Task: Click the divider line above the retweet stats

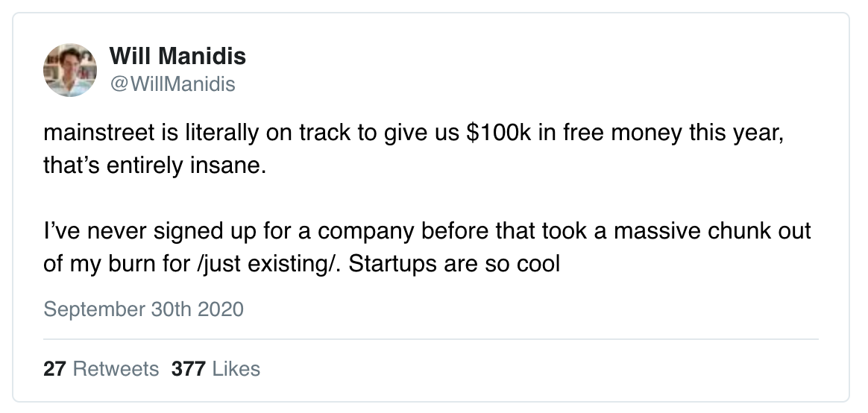Action: [x=431, y=338]
